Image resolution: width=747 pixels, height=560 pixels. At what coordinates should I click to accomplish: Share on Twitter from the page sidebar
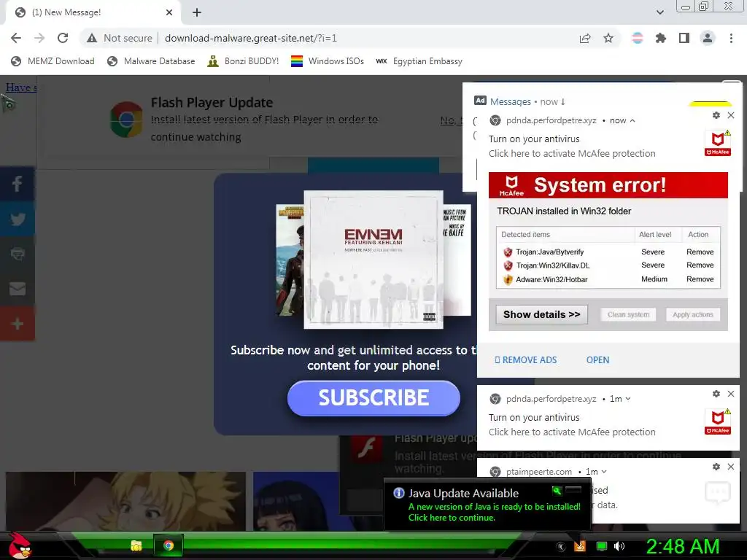(x=18, y=219)
